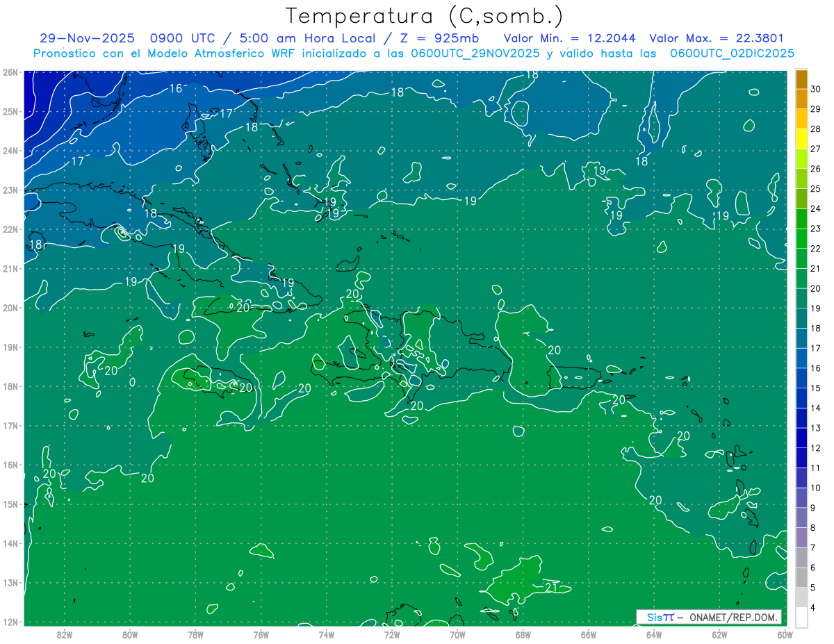834x644 pixels.
Task: Click the '60W' longitude axis label
Action: pyautogui.click(x=784, y=634)
